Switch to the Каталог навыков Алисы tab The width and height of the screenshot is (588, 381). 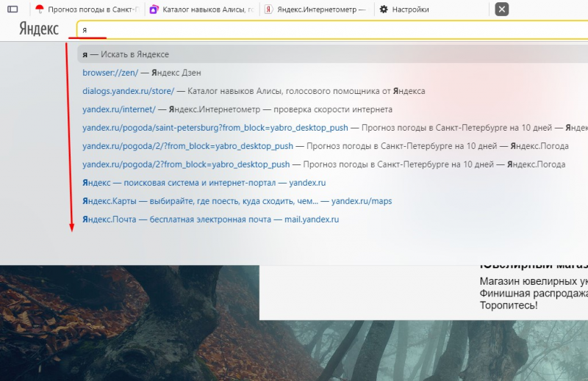(203, 10)
